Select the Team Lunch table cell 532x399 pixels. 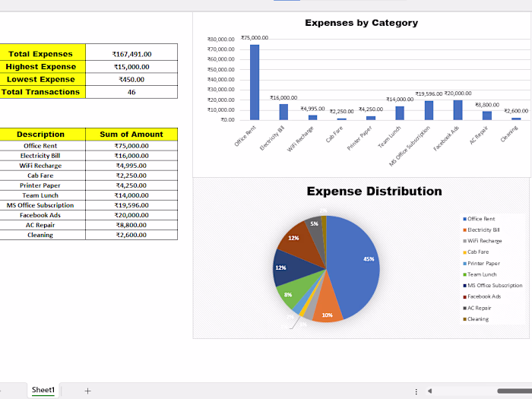[43, 195]
